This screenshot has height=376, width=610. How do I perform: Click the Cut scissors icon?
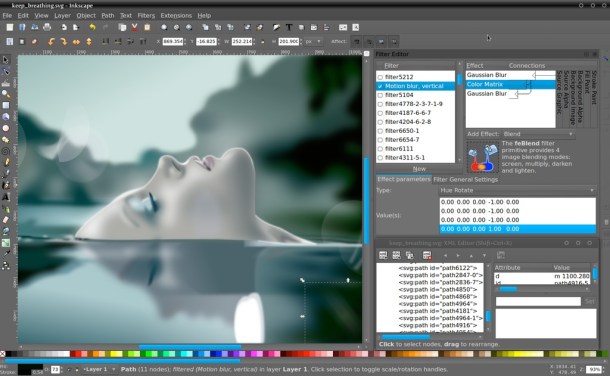coord(135,27)
